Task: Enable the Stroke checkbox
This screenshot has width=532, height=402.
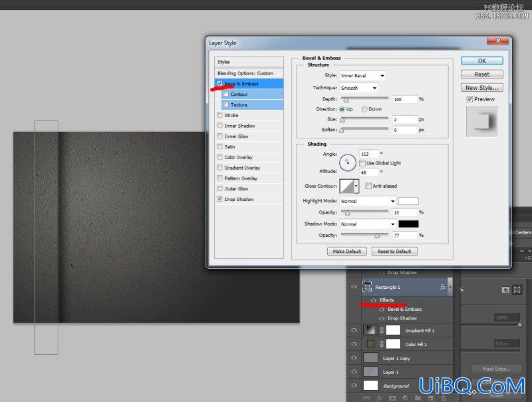Action: tap(220, 115)
